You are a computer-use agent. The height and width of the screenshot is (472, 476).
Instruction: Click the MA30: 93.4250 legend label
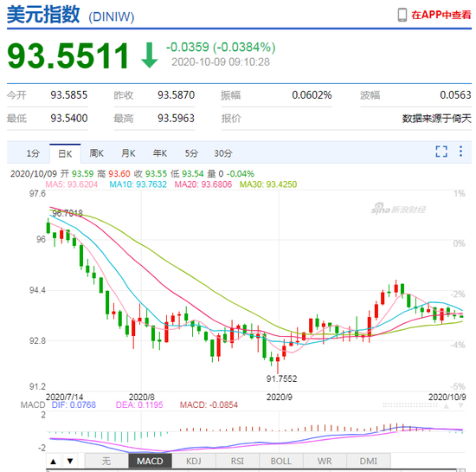(x=268, y=184)
